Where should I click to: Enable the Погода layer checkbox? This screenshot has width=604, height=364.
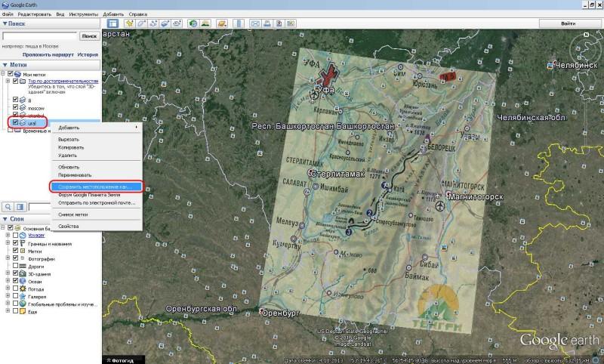pos(15,288)
